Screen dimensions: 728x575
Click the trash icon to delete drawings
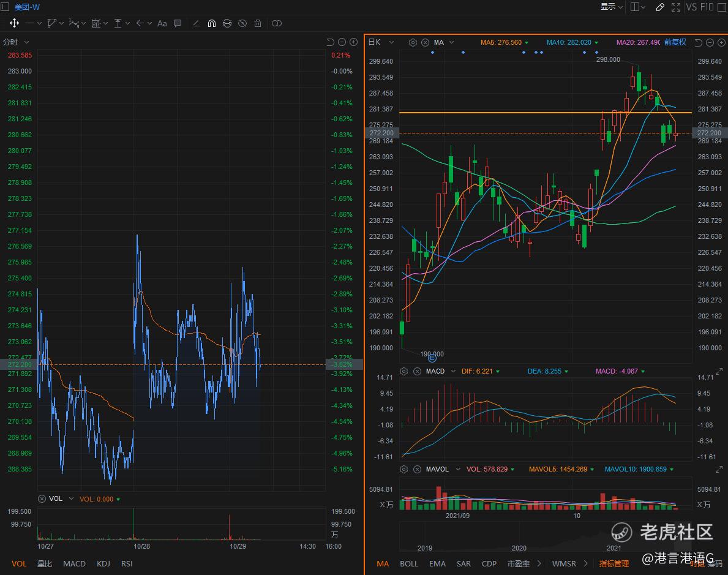tap(258, 23)
